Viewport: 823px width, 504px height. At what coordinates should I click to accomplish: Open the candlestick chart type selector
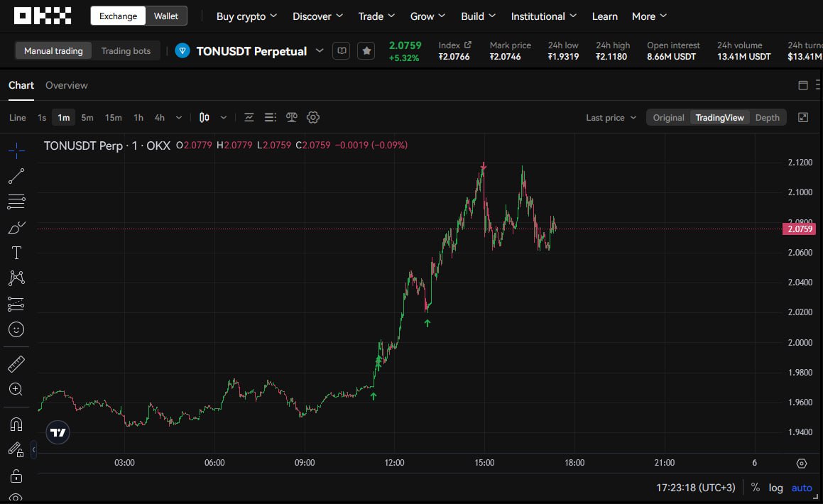point(205,117)
